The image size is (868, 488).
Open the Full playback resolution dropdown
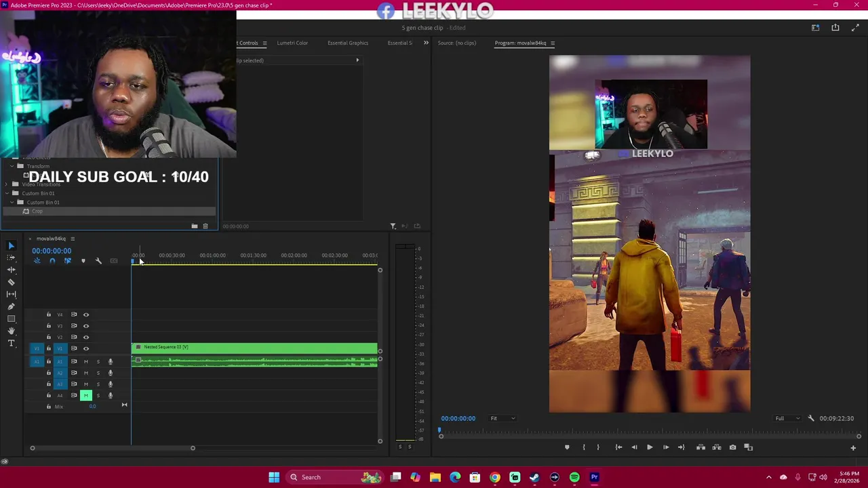[x=788, y=418]
